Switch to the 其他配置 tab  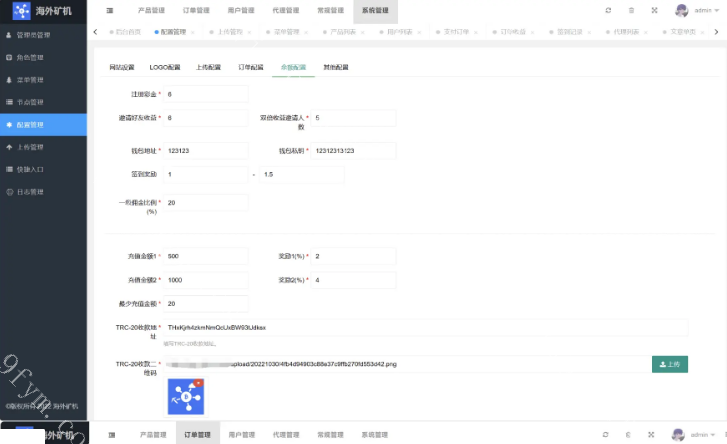click(x=335, y=67)
